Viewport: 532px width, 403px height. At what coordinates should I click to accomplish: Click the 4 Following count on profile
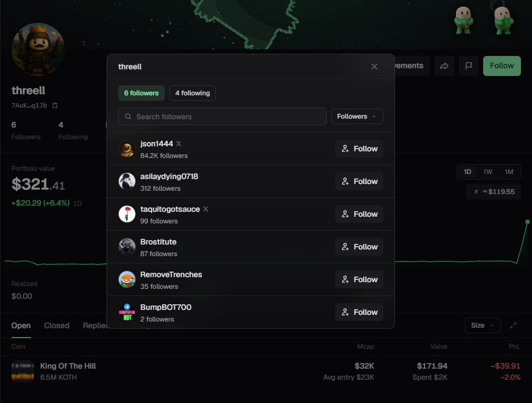pos(73,130)
